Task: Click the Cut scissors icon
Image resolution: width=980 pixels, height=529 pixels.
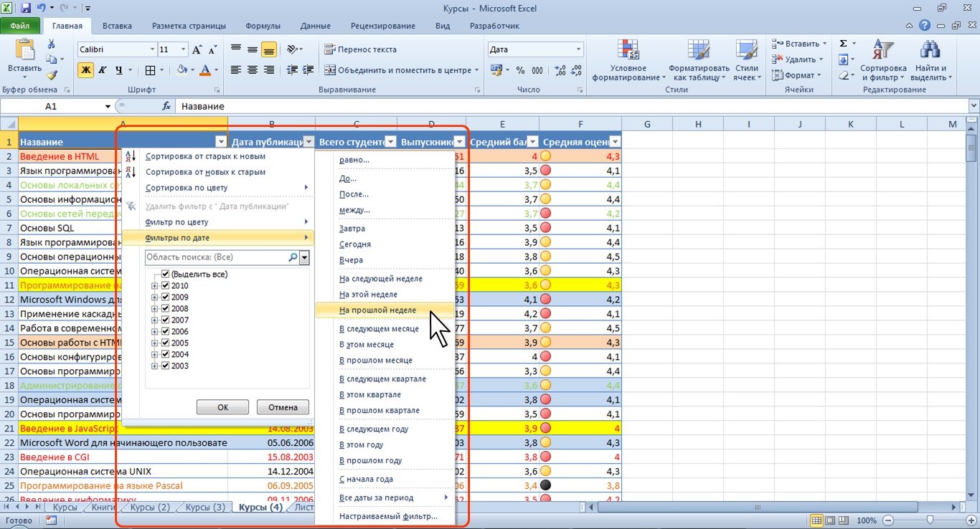Action: [51, 44]
